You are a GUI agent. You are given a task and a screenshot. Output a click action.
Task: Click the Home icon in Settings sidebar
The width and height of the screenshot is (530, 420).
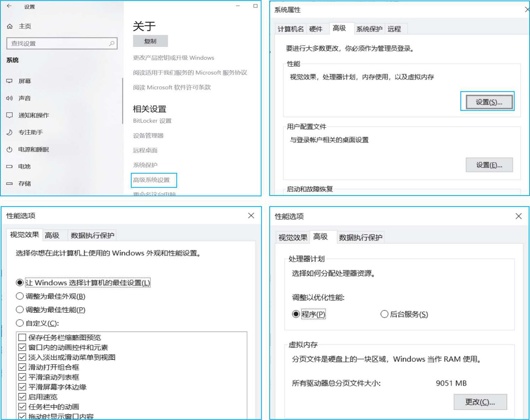click(x=10, y=26)
